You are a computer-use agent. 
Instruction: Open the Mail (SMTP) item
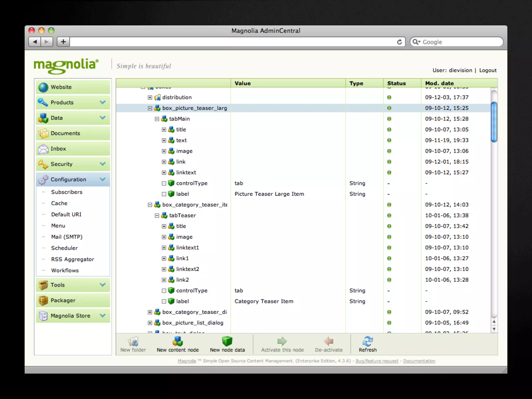[67, 237]
